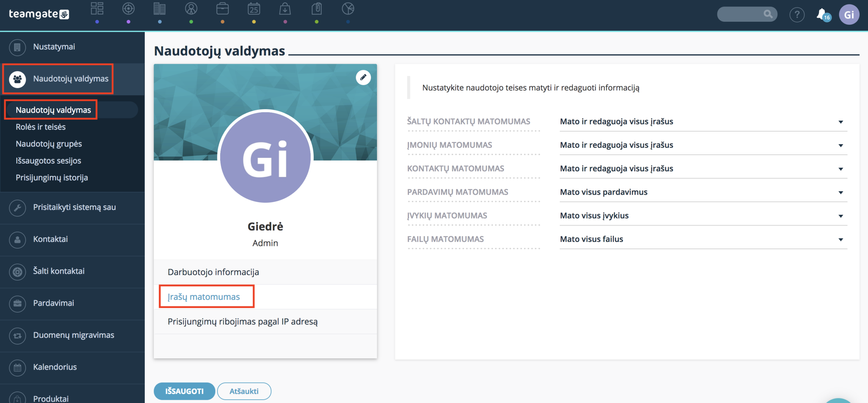Expand Failų matomumas dropdown
The width and height of the screenshot is (868, 403).
tap(703, 239)
